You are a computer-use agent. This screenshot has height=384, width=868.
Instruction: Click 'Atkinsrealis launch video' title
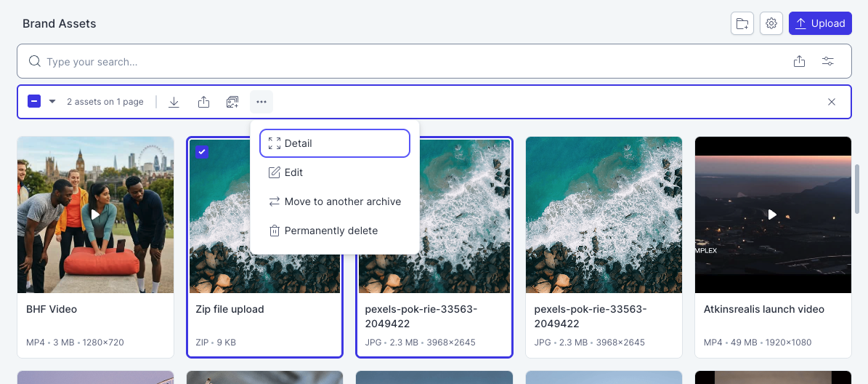(x=764, y=309)
